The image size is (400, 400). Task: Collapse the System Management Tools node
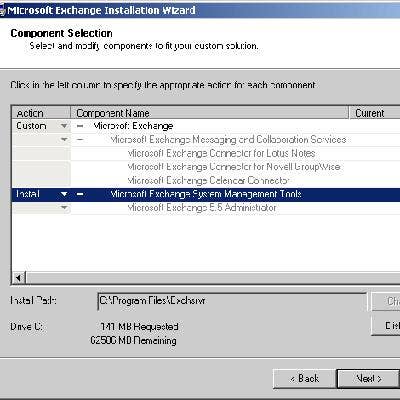(x=80, y=194)
